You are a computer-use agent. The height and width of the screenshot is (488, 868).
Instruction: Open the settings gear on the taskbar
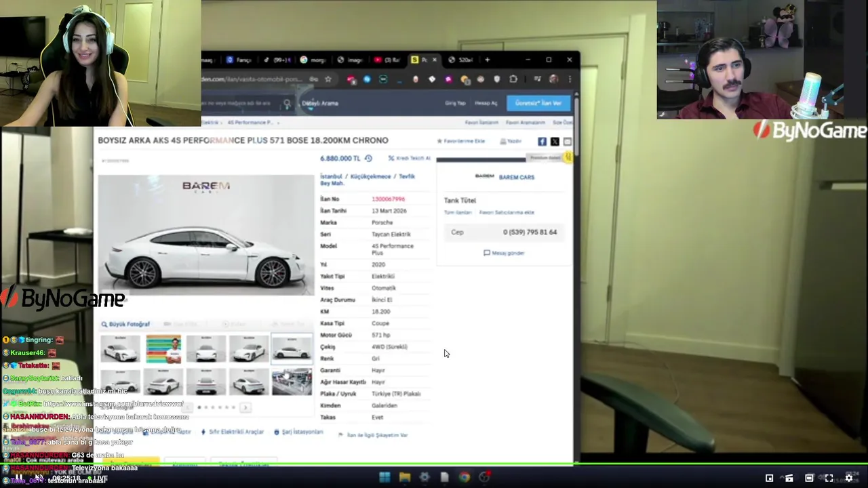coord(425,477)
